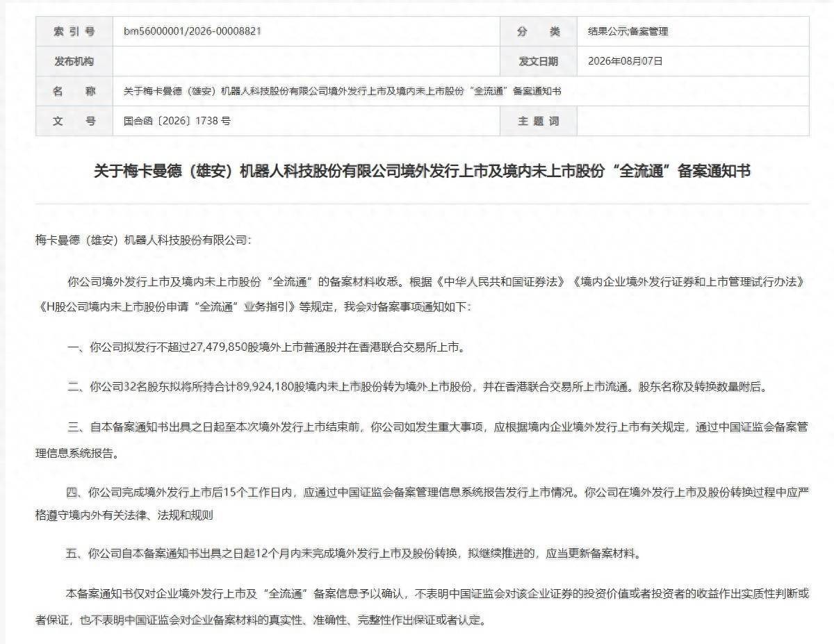Click the 分类 label cell

point(539,31)
